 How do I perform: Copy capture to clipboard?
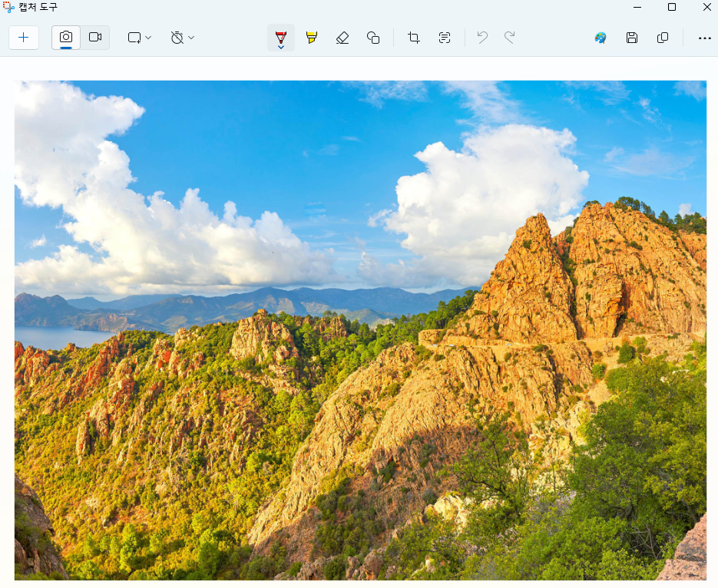click(x=663, y=38)
